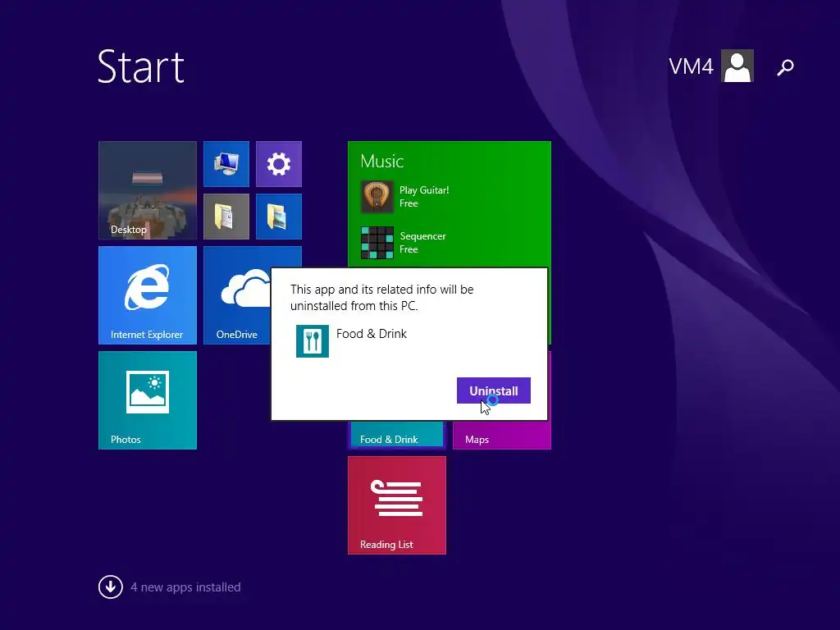The width and height of the screenshot is (840, 630).
Task: Open the search magnifier icon
Action: click(785, 67)
